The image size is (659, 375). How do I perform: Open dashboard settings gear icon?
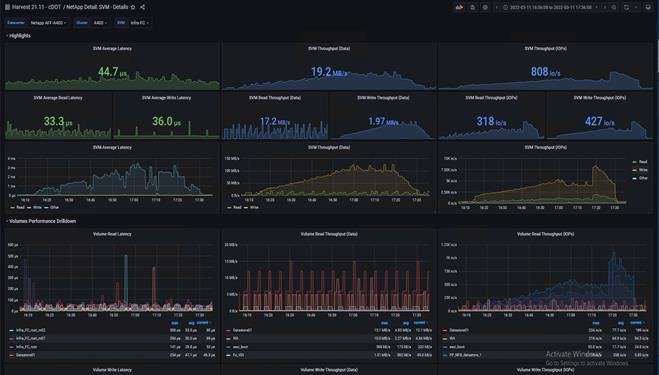tap(485, 7)
